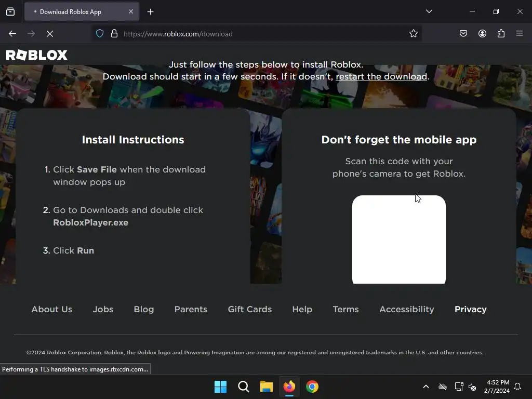532x399 pixels.
Task: Show hidden system tray icons
Action: click(426, 387)
